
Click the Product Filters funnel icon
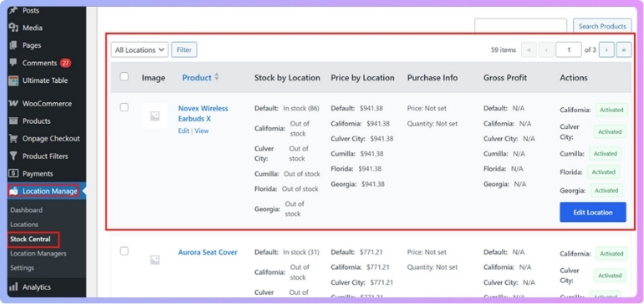coord(13,156)
